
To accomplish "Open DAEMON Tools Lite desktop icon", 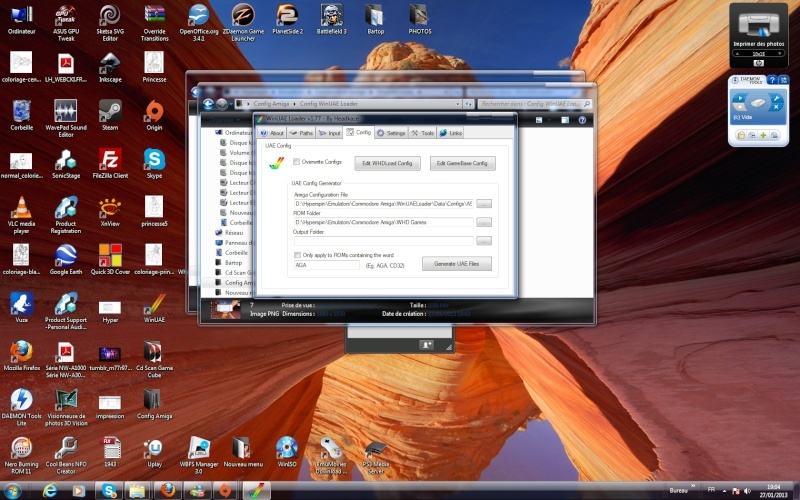I will (x=21, y=407).
